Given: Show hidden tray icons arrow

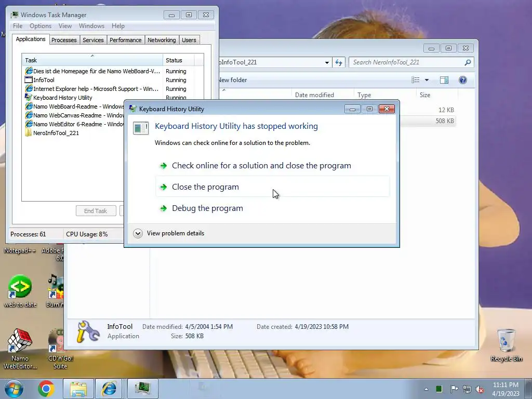Looking at the screenshot, I should (426, 389).
